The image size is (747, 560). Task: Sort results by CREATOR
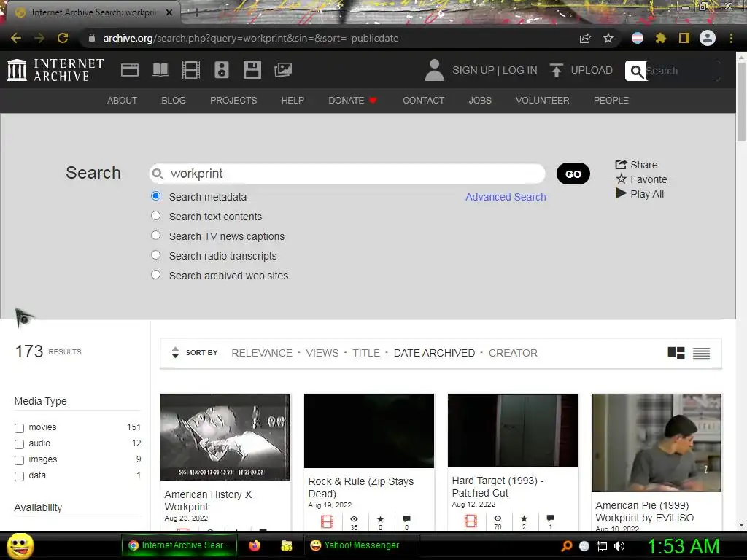click(513, 353)
